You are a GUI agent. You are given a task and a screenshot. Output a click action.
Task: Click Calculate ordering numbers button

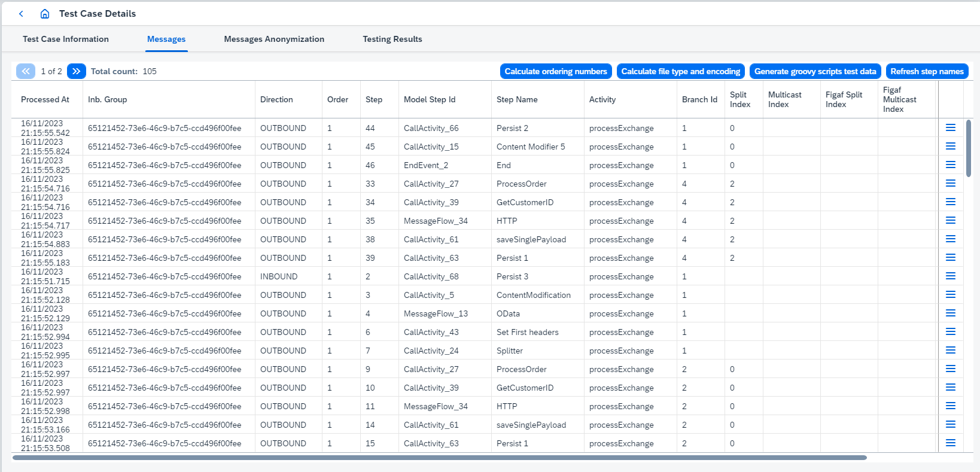(x=556, y=71)
